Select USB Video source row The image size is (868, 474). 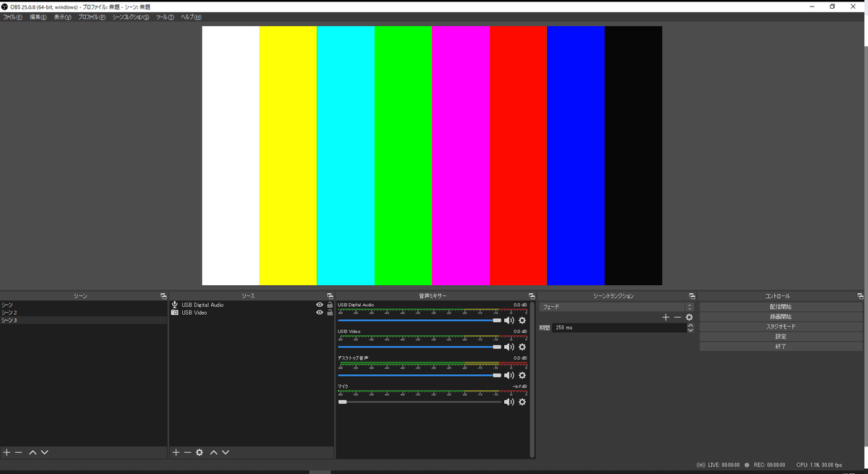coord(251,313)
